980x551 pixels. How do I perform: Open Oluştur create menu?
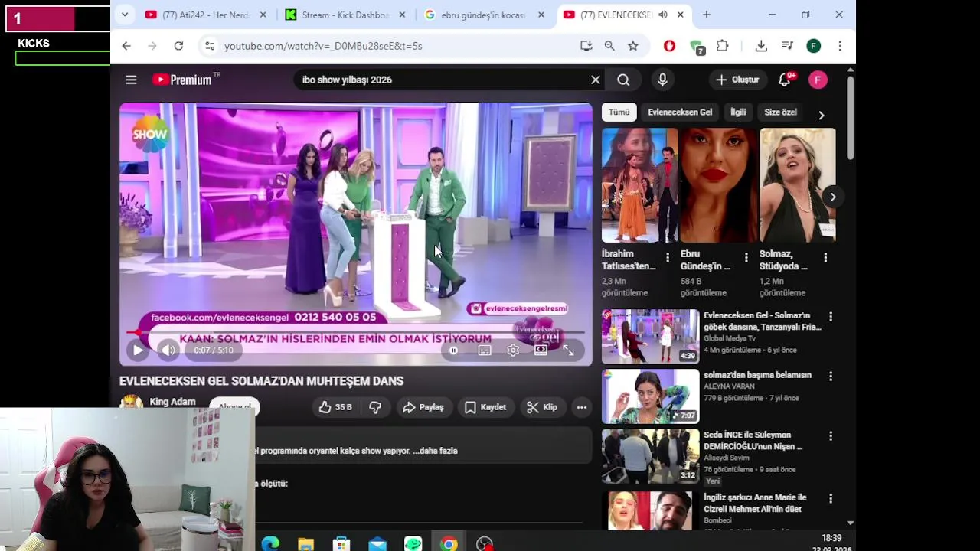737,80
